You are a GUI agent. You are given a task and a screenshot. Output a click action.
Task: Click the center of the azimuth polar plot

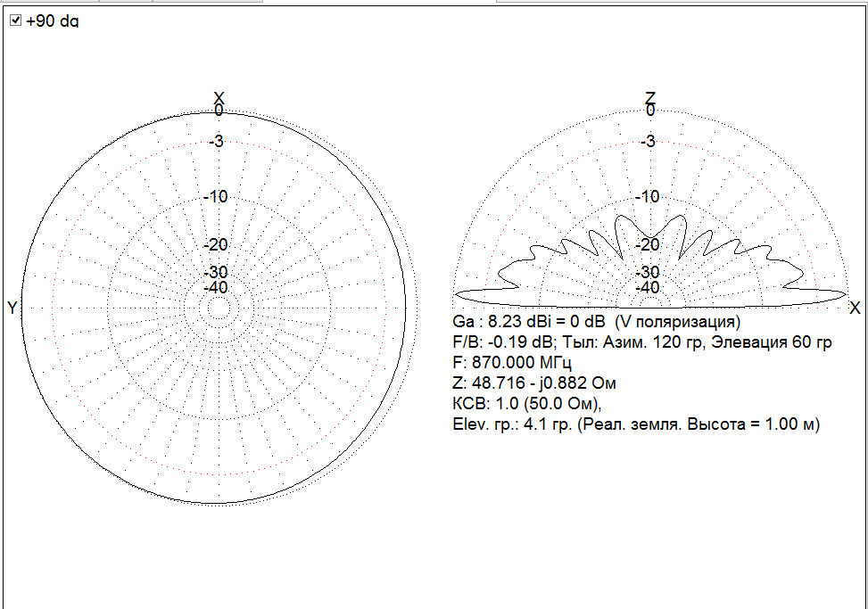click(x=219, y=309)
